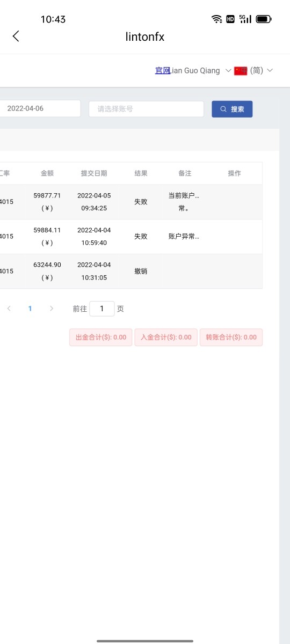The image size is (290, 644).
Task: Tap the HD indicator icon
Action: coord(230,19)
